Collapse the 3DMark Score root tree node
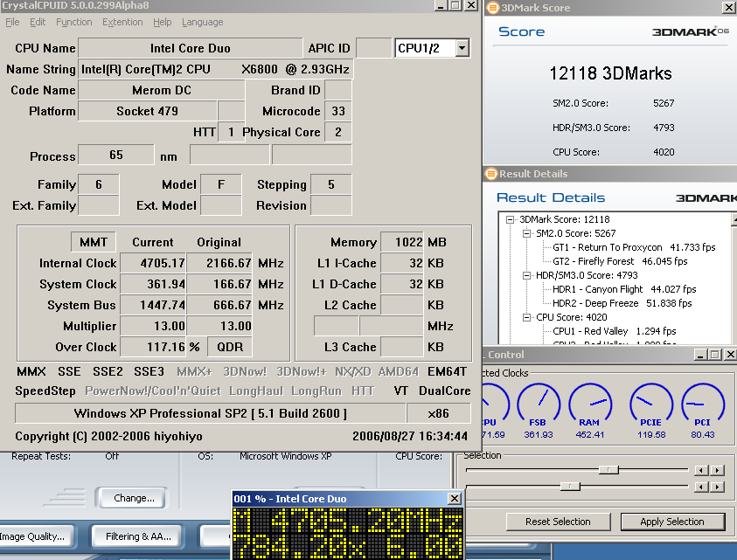This screenshot has height=560, width=737. coord(510,219)
